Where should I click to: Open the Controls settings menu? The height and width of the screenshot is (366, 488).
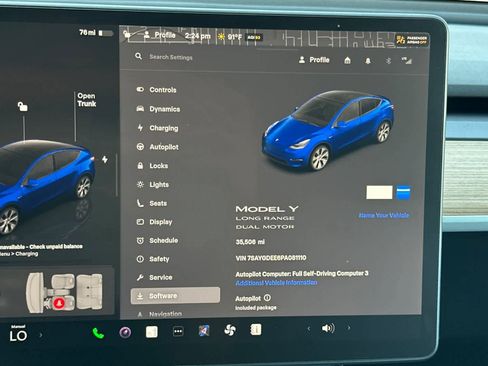[156, 90]
